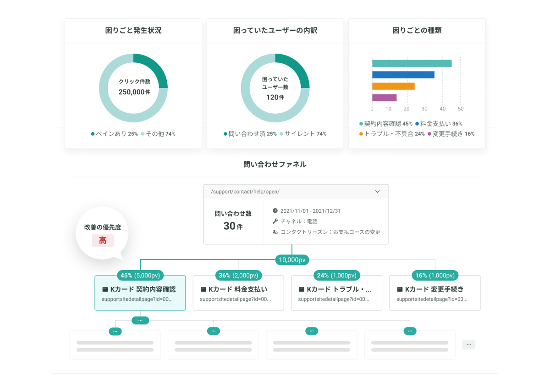Click the 困りごと発生状況 card title
Screen dimensions: 550x392
tap(133, 31)
